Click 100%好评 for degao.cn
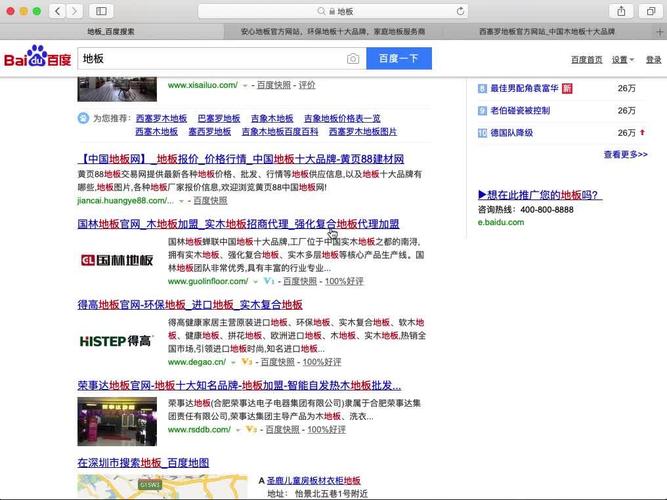 coord(322,362)
